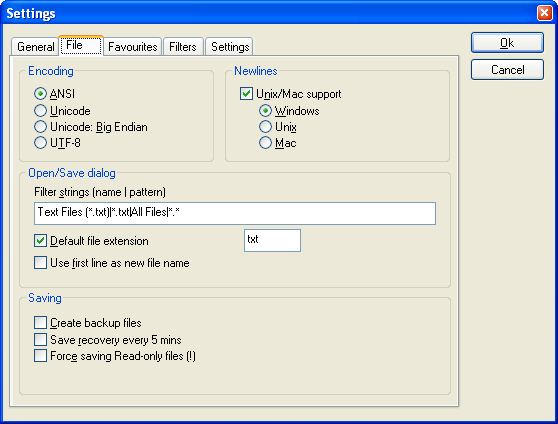Select the File tab
Image resolution: width=558 pixels, height=424 pixels.
click(81, 45)
